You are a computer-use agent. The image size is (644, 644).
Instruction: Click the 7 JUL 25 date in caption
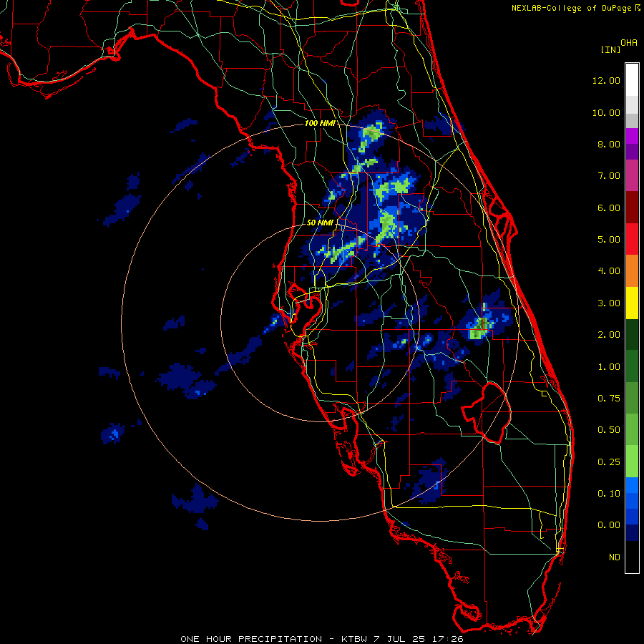pyautogui.click(x=400, y=639)
